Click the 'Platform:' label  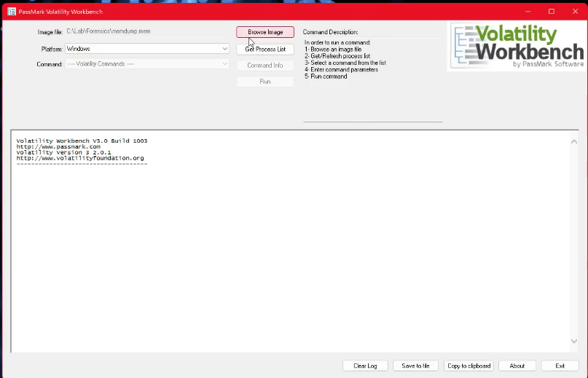52,49
